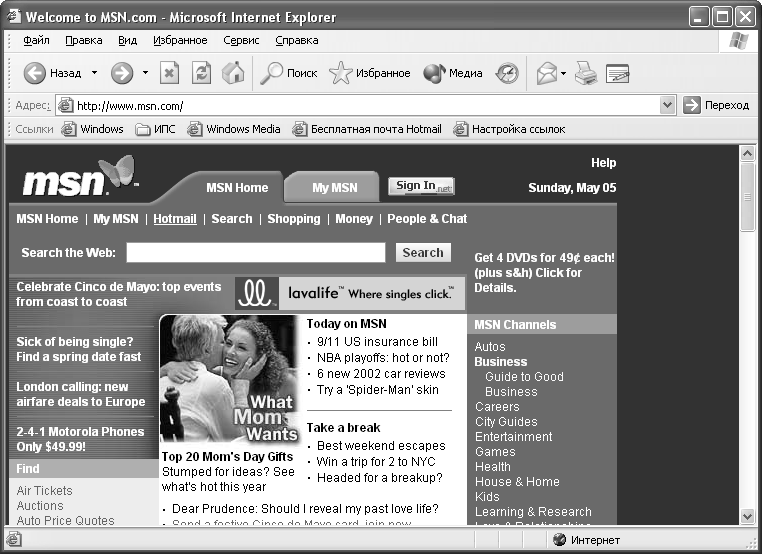Refresh the page with the Refresh icon
This screenshot has height=554, width=762.
tap(201, 73)
